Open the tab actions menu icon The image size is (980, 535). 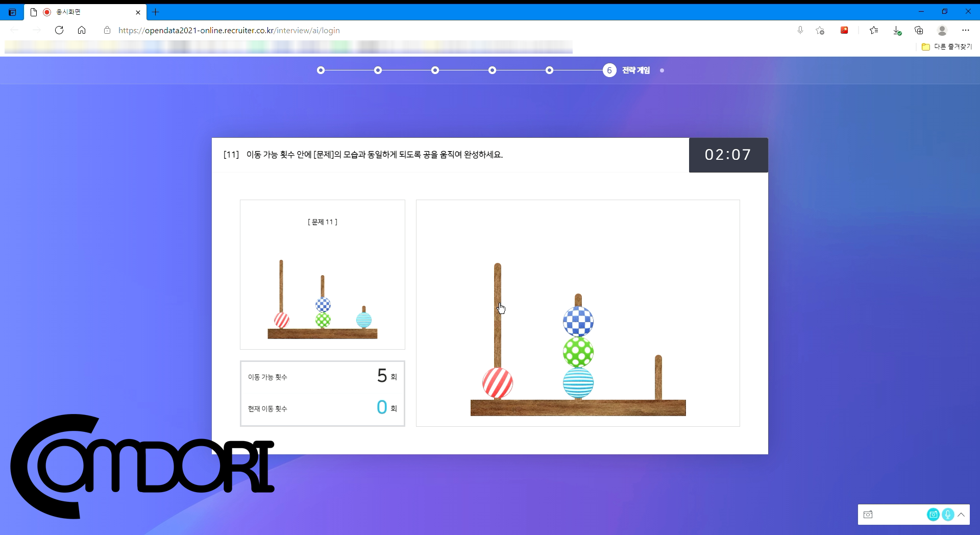[12, 12]
